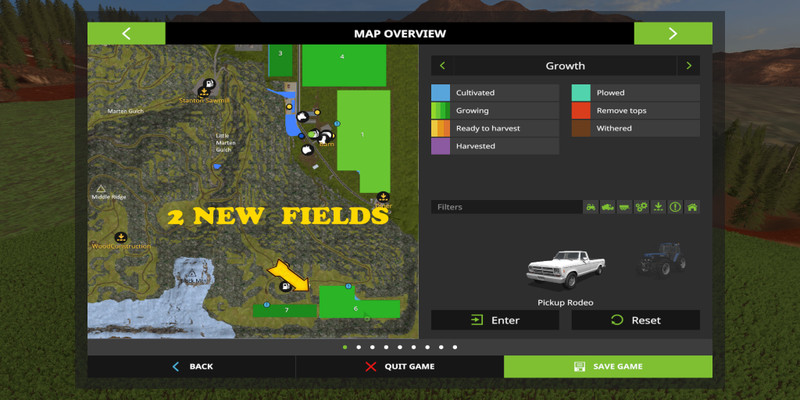Viewport: 800px width, 400px height.
Task: Toggle the combine harvester filter icon
Action: tap(608, 207)
